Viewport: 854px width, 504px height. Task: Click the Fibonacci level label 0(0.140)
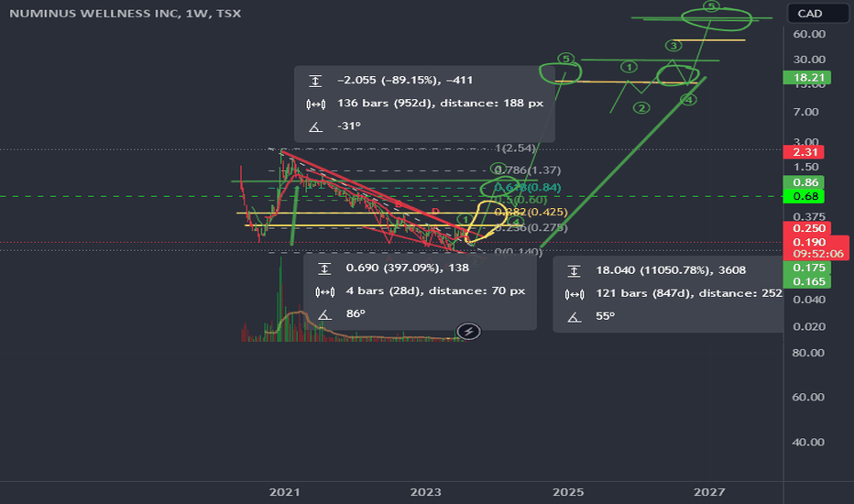(x=518, y=251)
